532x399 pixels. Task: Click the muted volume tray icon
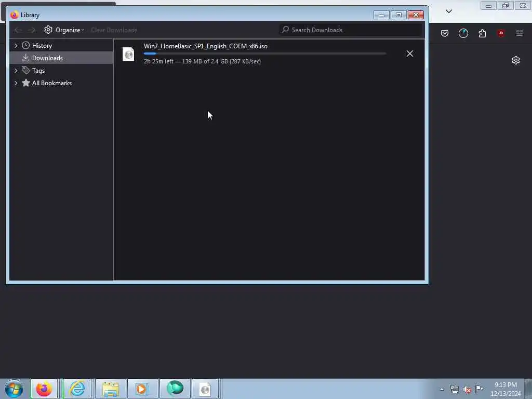tap(467, 390)
